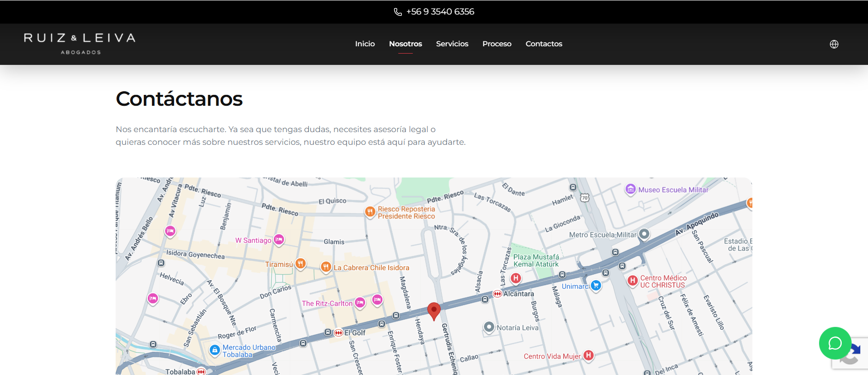The height and width of the screenshot is (375, 868).
Task: Click the Glamis street label
Action: coord(334,242)
